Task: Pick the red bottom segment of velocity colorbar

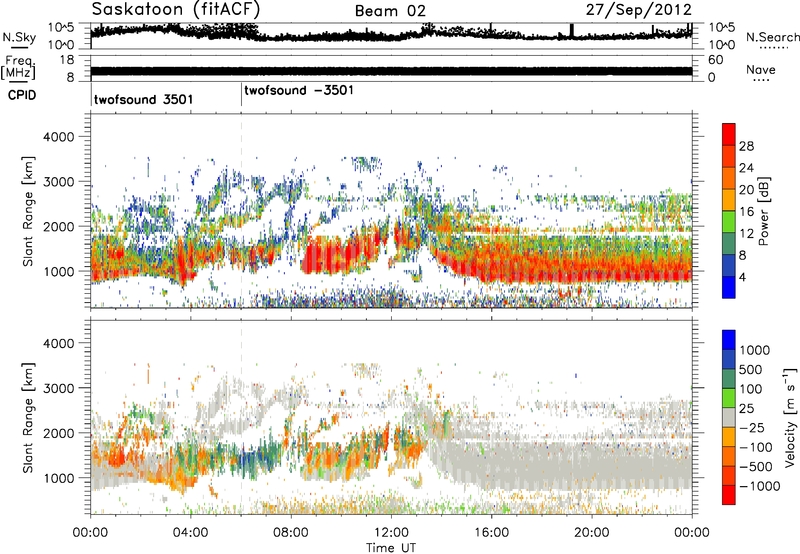Action: pyautogui.click(x=729, y=495)
